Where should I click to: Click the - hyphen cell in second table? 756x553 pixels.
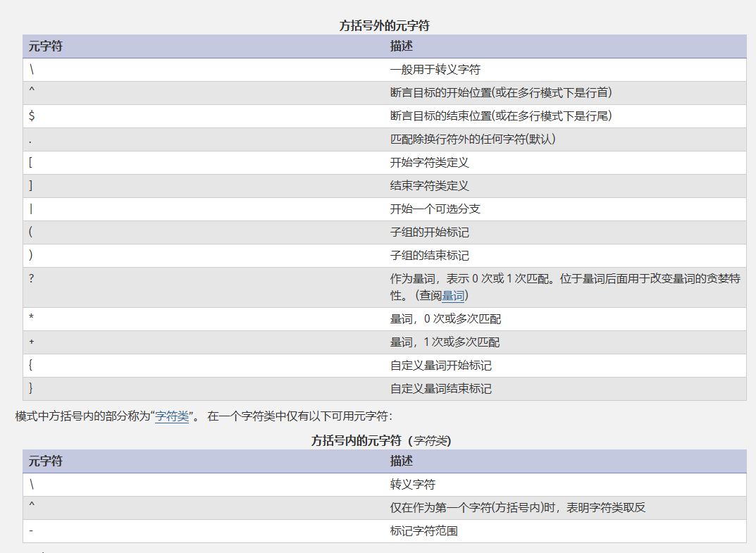[31, 531]
